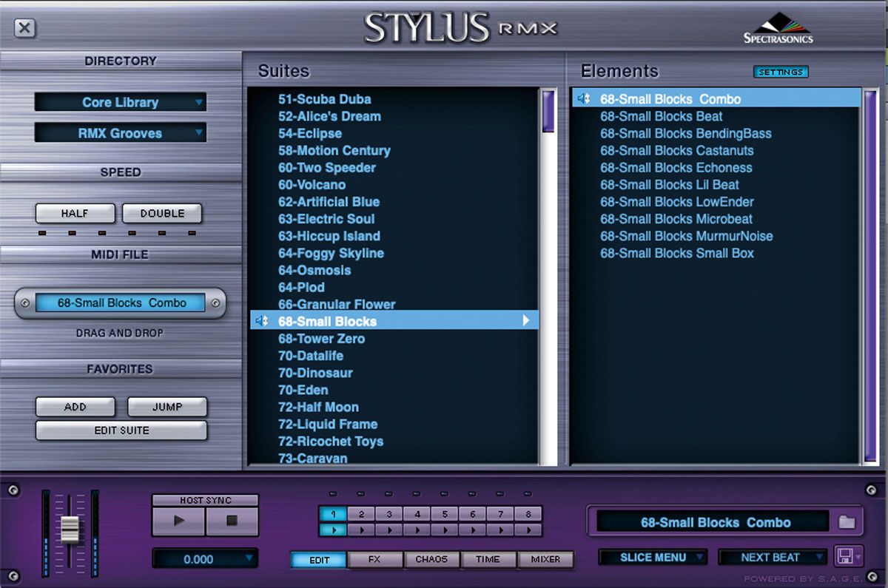Viewport: 888px width, 588px height.
Task: Select suite 63-Hiccup Island
Action: coord(329,236)
